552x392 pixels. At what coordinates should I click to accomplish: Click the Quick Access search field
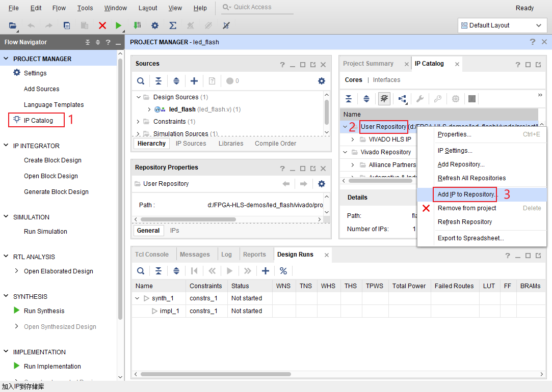260,7
